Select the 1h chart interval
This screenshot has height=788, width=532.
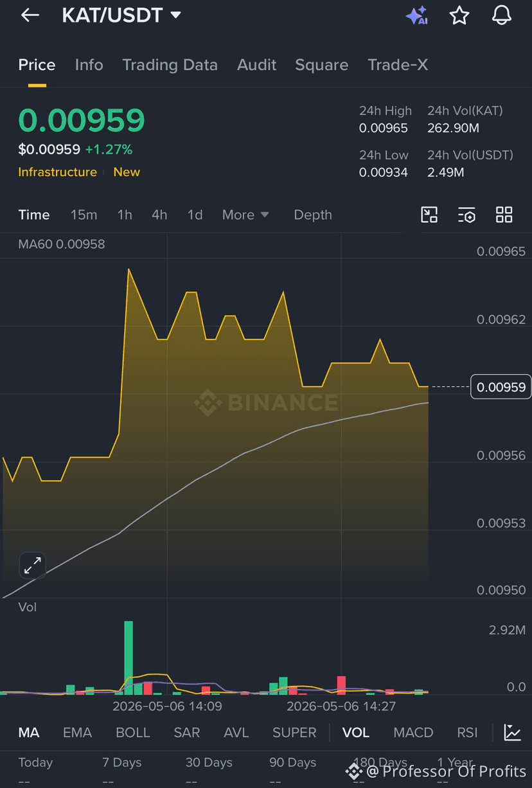coord(125,215)
